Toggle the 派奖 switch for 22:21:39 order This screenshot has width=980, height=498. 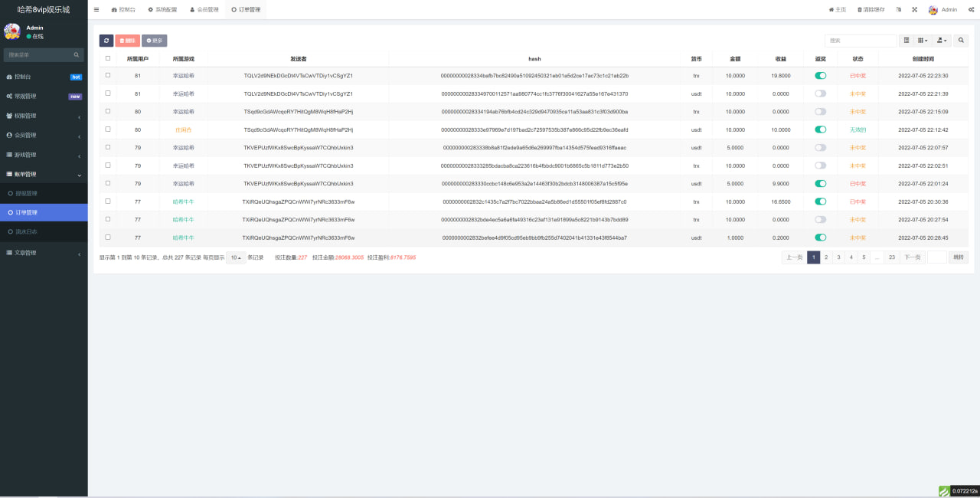coord(820,93)
